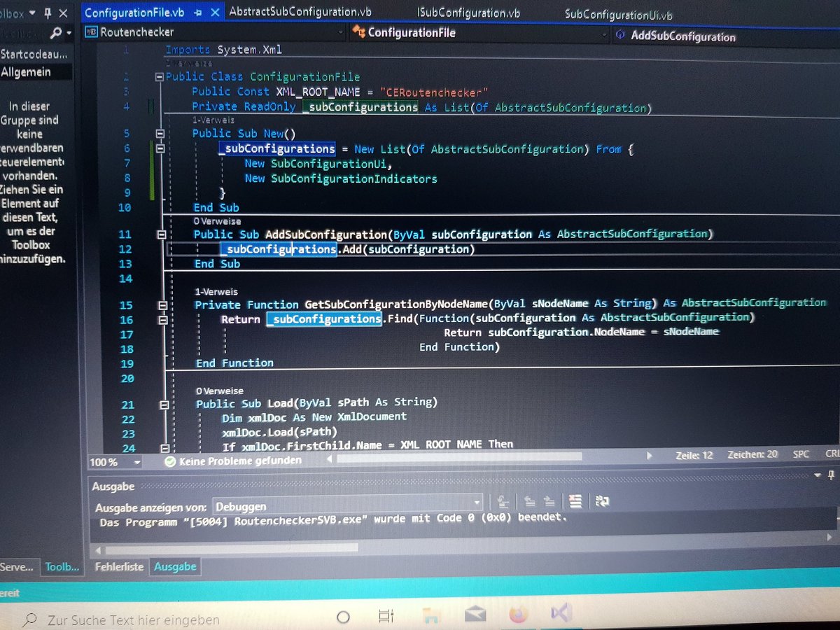
Task: Click the right arrow of editor horizontal scrollbar
Action: point(650,456)
